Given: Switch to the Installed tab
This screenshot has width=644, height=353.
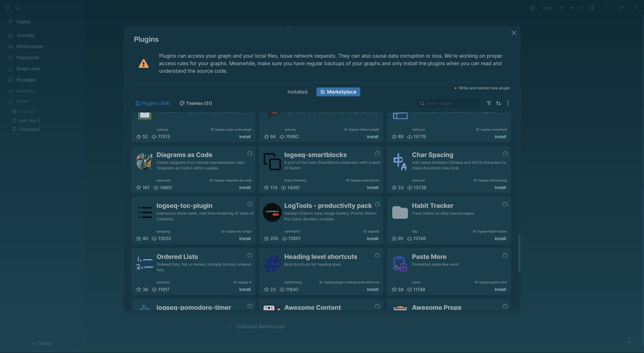Looking at the screenshot, I should click(297, 92).
